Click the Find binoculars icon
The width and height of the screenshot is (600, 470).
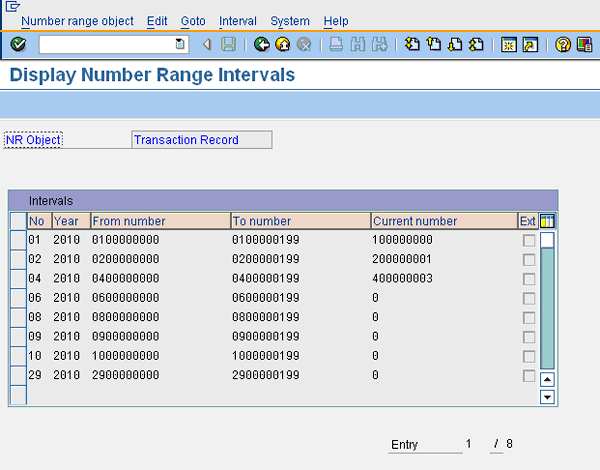(358, 44)
